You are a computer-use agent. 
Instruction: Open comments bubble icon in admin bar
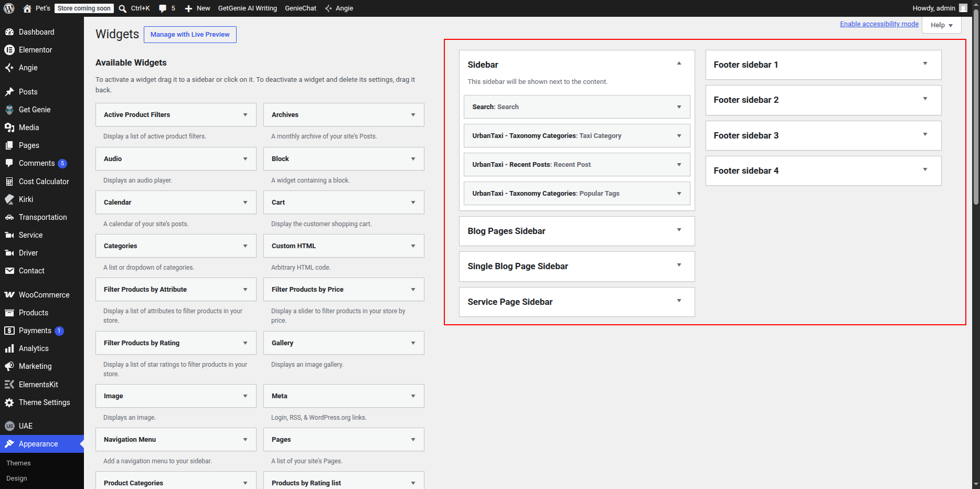pos(163,8)
